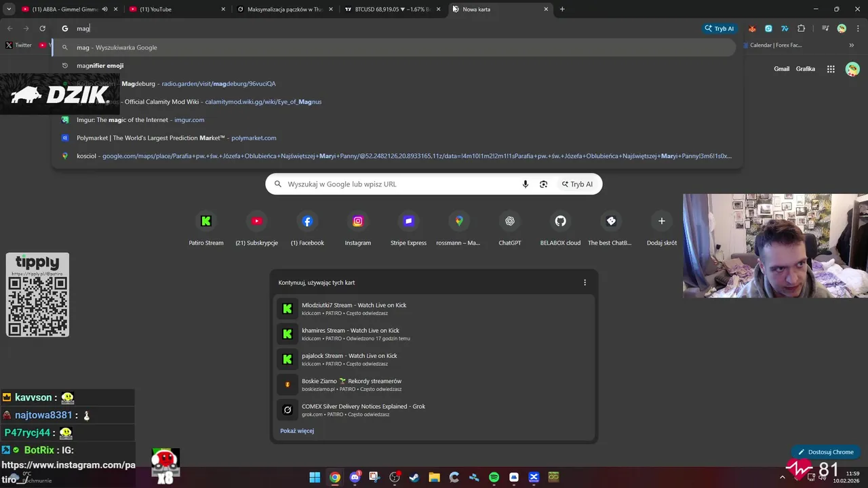Open The best ChatB... shortcut
This screenshot has width=868, height=488.
[610, 229]
